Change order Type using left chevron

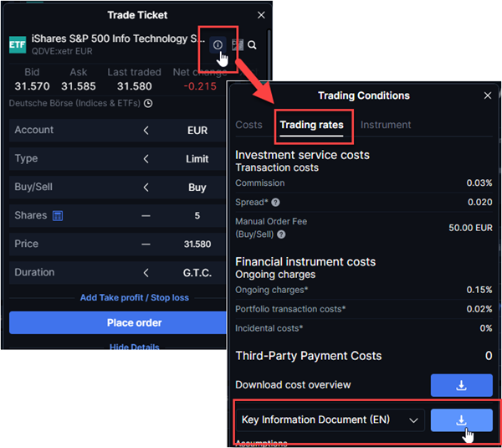point(146,159)
